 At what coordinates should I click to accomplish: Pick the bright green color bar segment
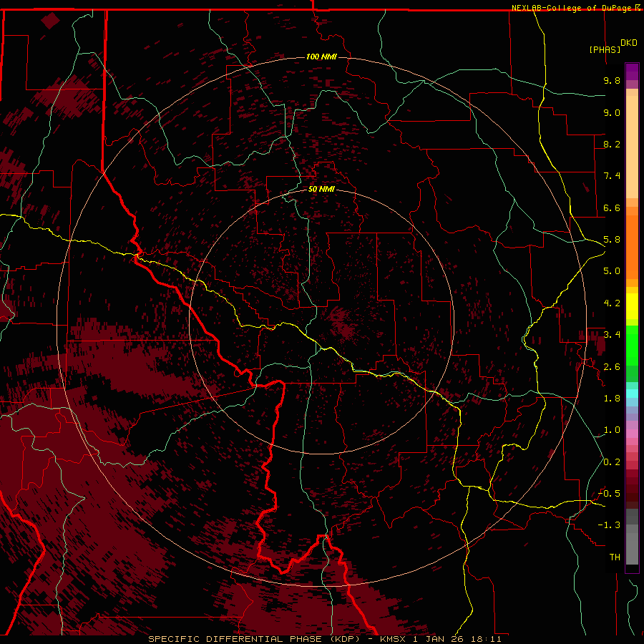click(x=632, y=344)
